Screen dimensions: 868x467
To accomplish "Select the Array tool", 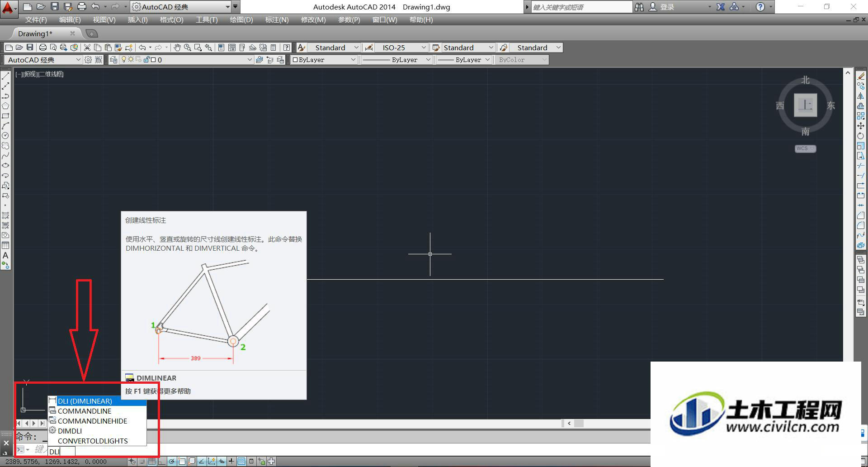I will pyautogui.click(x=861, y=116).
